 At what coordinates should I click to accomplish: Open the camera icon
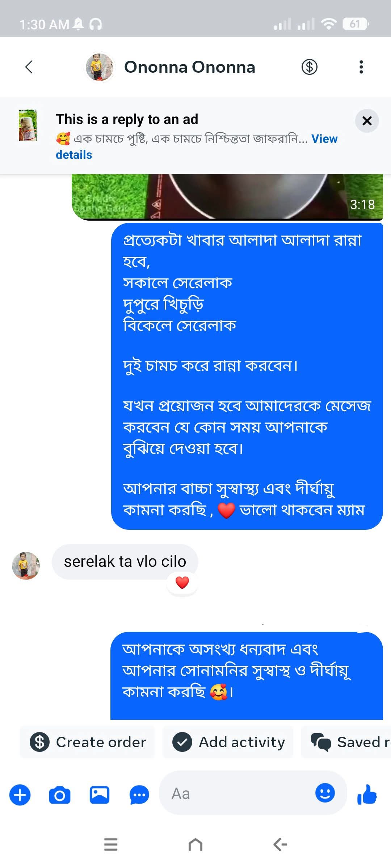pyautogui.click(x=60, y=795)
